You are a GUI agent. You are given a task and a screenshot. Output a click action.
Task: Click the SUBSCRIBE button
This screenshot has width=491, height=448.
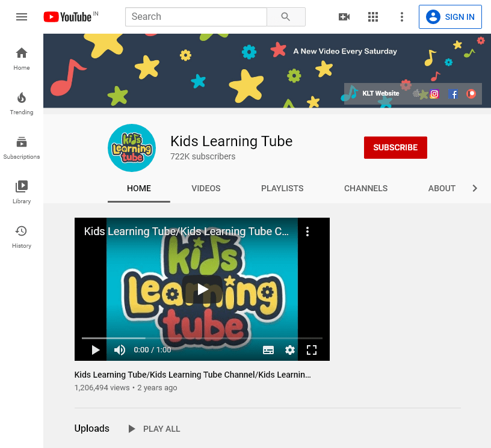coord(395,147)
